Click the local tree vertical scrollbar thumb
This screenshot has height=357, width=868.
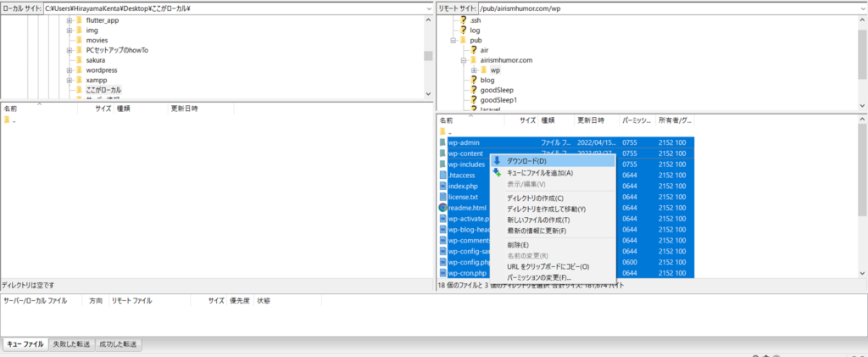[x=428, y=56]
